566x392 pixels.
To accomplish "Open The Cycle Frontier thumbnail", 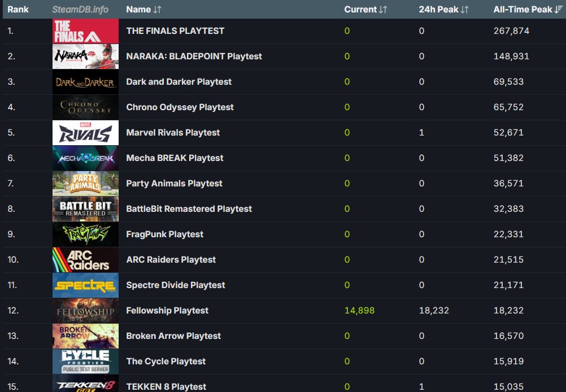I will pos(85,361).
